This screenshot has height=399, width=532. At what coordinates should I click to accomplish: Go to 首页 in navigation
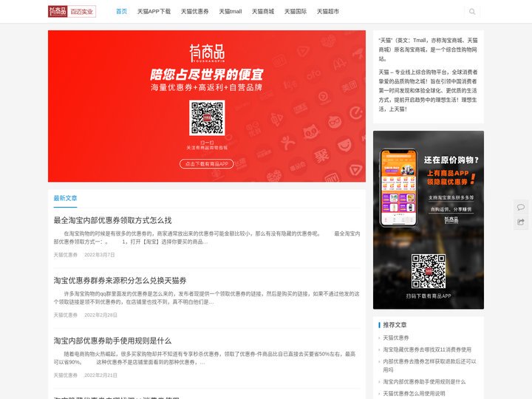[121, 12]
